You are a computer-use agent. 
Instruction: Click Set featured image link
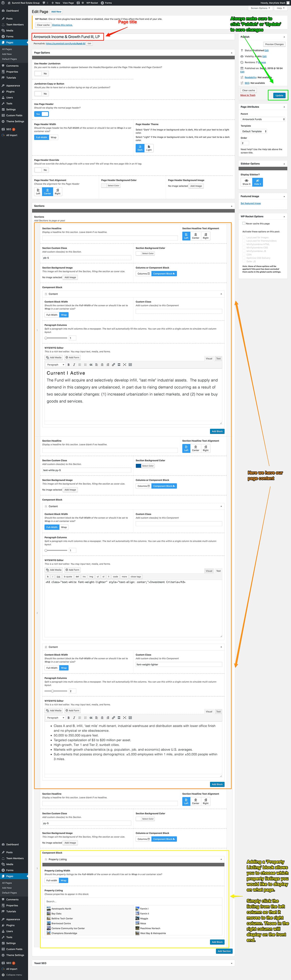point(250,203)
